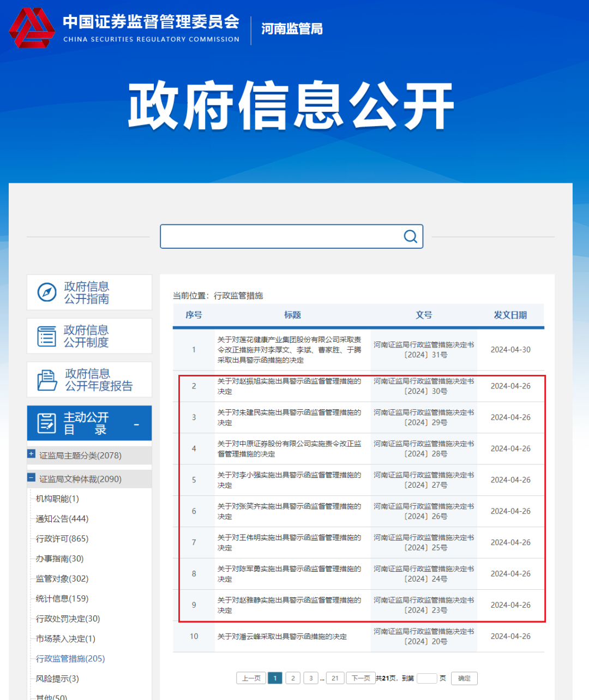Select 行政处罚决定(30) in the sidebar
589x700 pixels.
click(68, 619)
